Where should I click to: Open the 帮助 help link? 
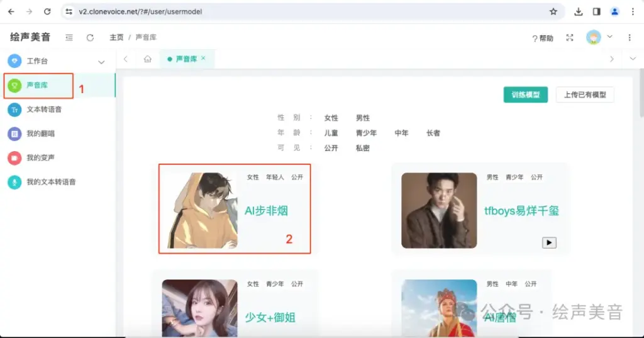pyautogui.click(x=543, y=38)
